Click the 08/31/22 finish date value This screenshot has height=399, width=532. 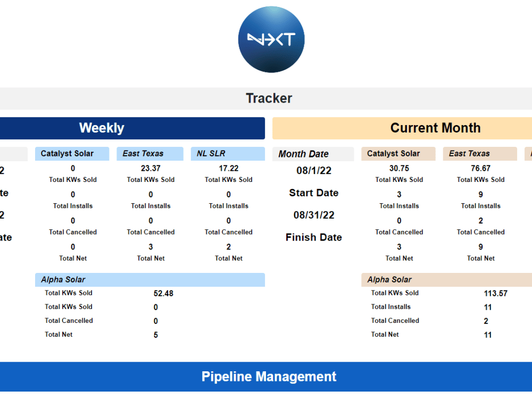pyautogui.click(x=314, y=215)
